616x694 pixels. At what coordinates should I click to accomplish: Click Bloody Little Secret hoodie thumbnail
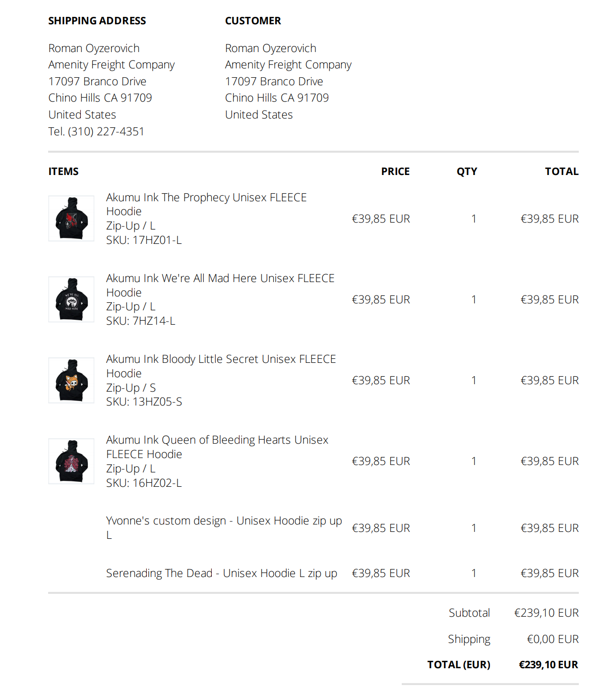[71, 380]
